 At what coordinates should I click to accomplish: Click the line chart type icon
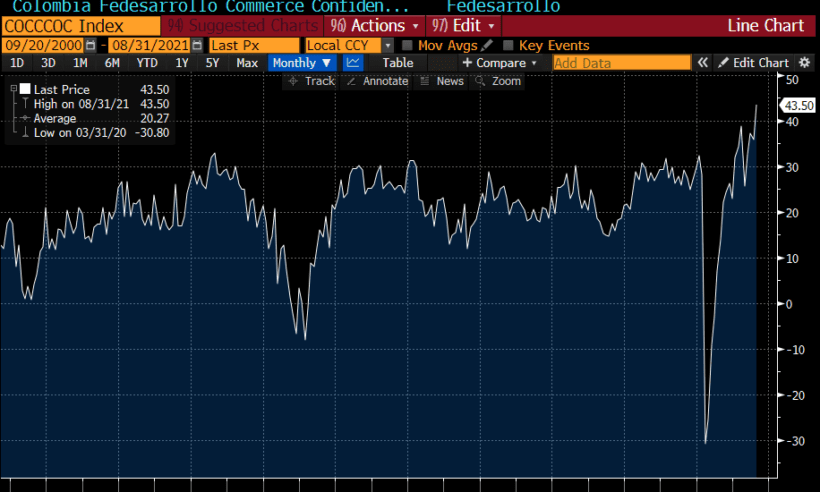[353, 63]
